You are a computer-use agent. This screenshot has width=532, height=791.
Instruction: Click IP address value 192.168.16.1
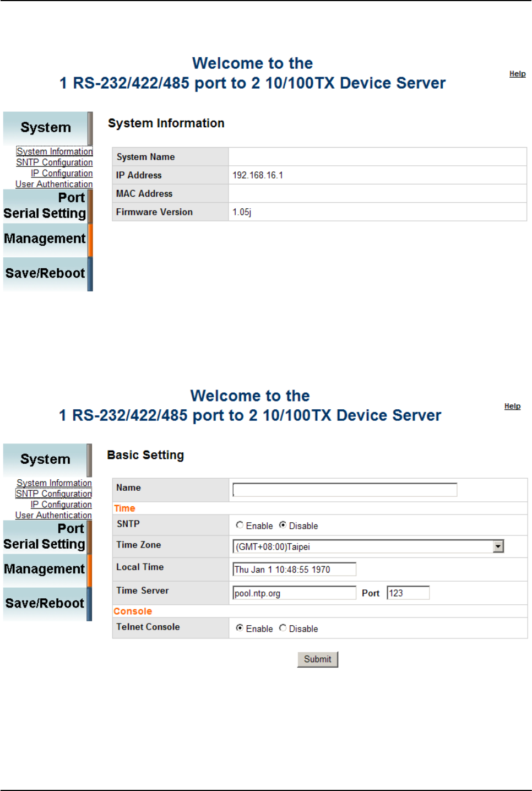click(x=258, y=175)
